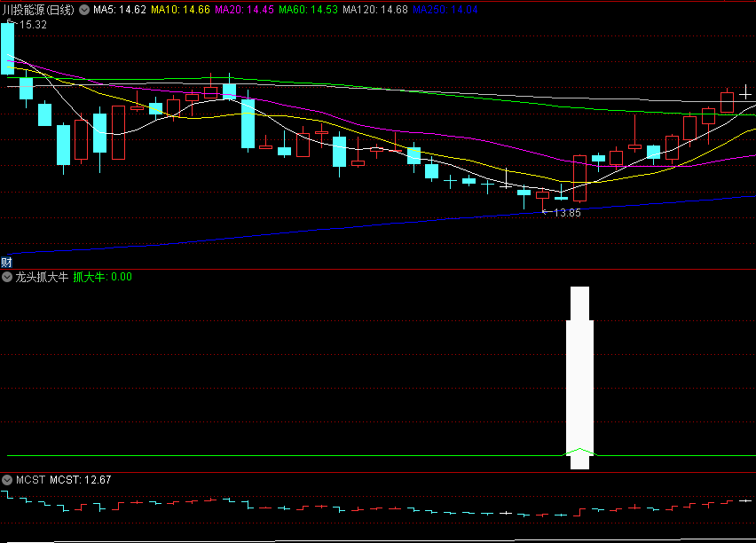Open the dropdown beside 川投能源(日线) title

coord(84,10)
